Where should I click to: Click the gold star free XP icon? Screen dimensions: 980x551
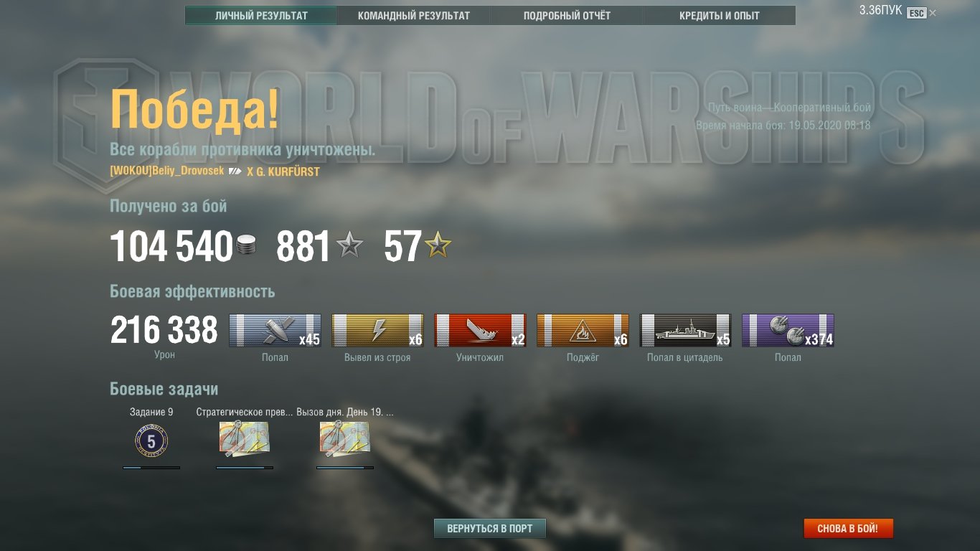438,247
